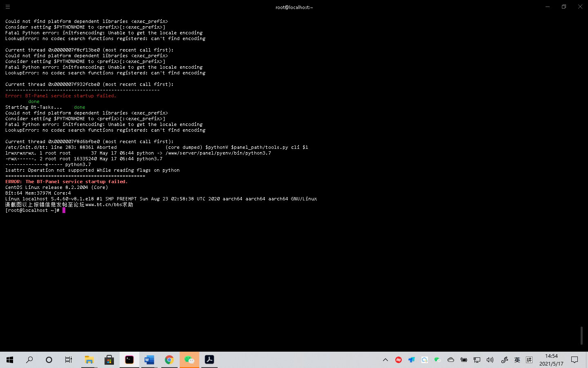The height and width of the screenshot is (368, 588).
Task: Restore down the terminal window
Action: click(564, 7)
